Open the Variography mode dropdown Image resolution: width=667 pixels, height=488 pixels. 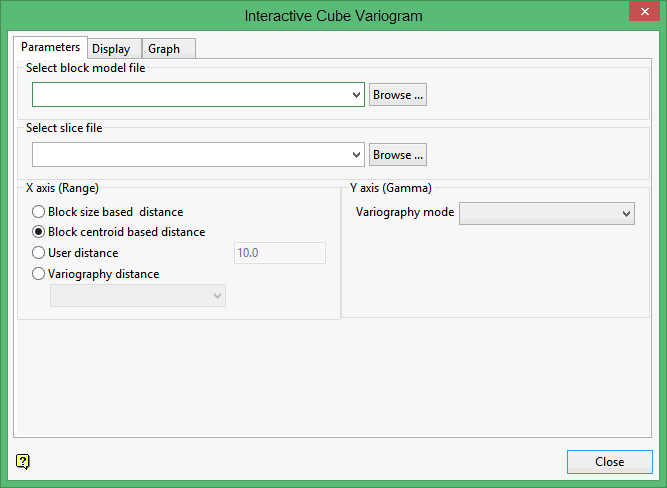click(x=546, y=213)
